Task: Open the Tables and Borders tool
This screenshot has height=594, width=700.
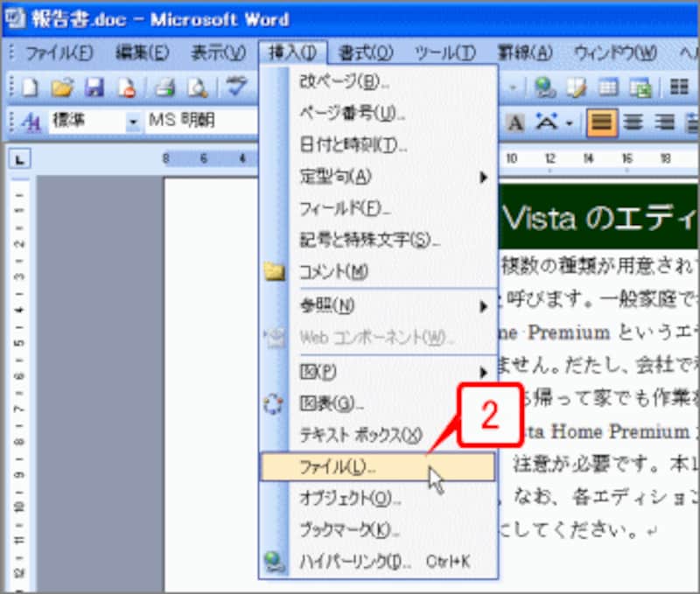Action: (x=575, y=87)
